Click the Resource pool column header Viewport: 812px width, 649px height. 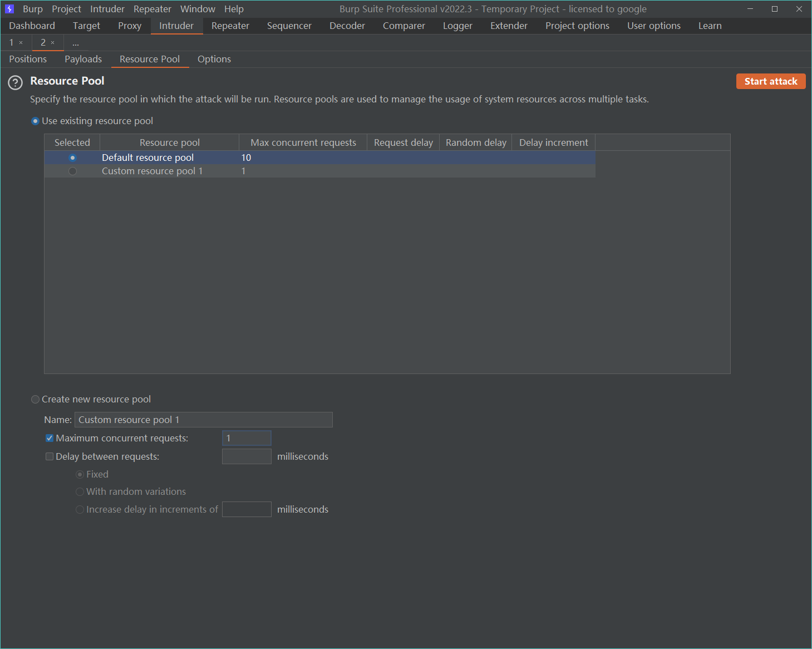pos(170,142)
